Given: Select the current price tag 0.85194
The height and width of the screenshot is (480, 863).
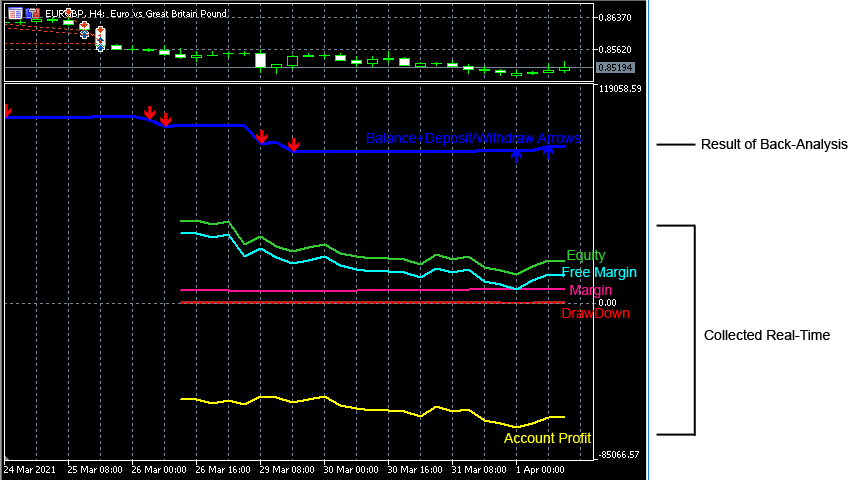Looking at the screenshot, I should pos(616,68).
